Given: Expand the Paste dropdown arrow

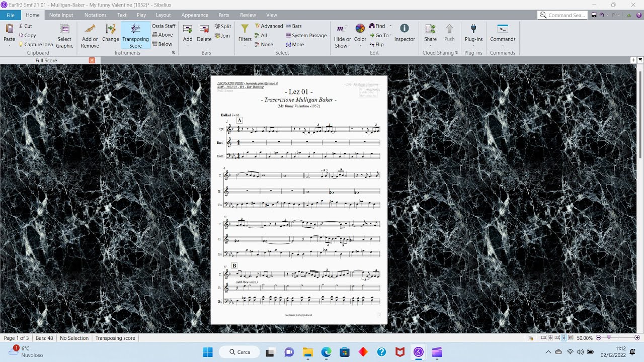Looking at the screenshot, I should point(9,46).
